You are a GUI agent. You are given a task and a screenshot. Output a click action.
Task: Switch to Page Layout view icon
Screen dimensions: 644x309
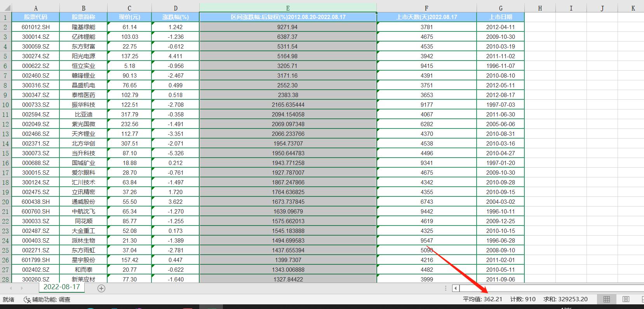(626, 299)
